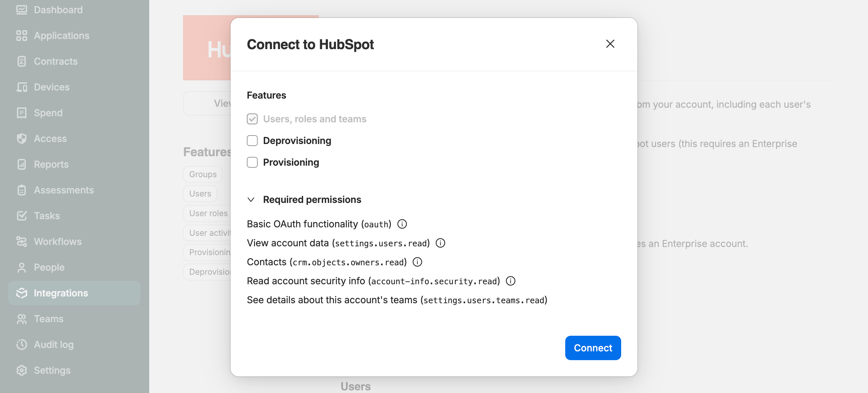The width and height of the screenshot is (868, 393).
Task: Click the Connect to HubSpot title
Action: (x=310, y=44)
